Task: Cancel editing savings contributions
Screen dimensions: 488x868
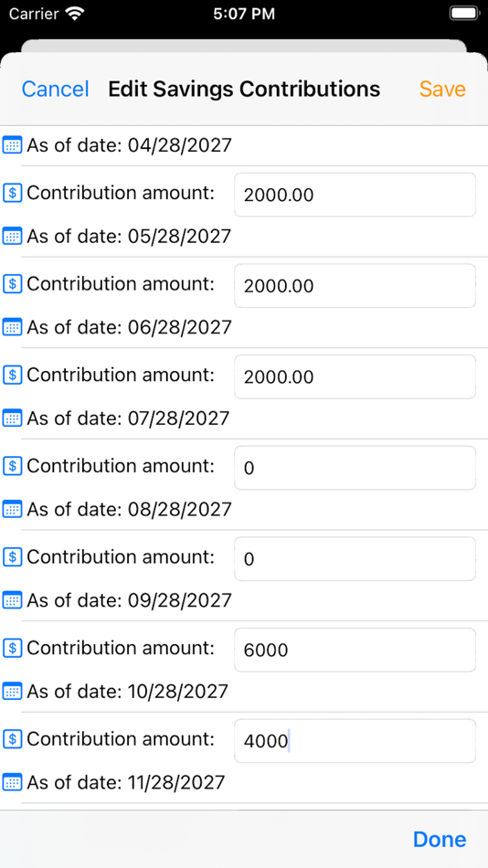Action: click(x=55, y=90)
